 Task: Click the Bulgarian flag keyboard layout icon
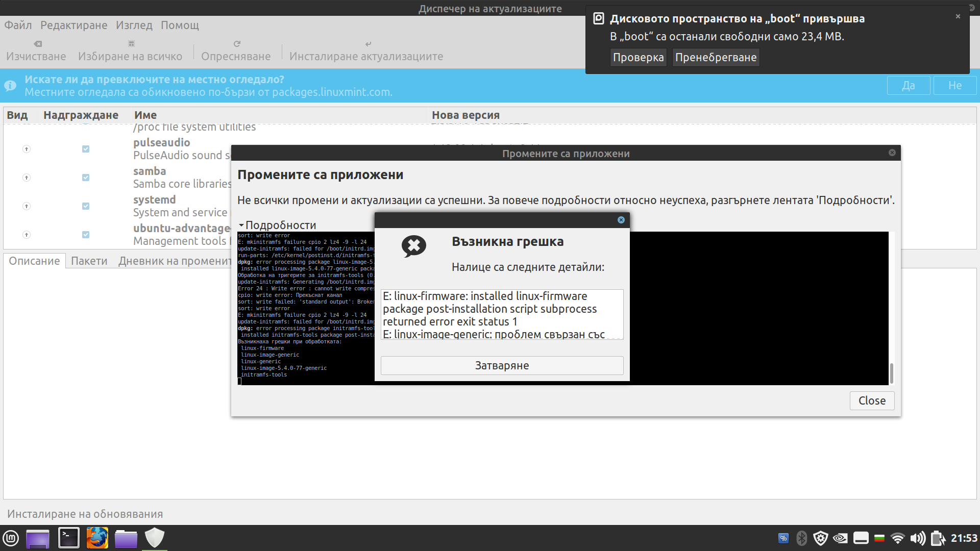point(879,538)
